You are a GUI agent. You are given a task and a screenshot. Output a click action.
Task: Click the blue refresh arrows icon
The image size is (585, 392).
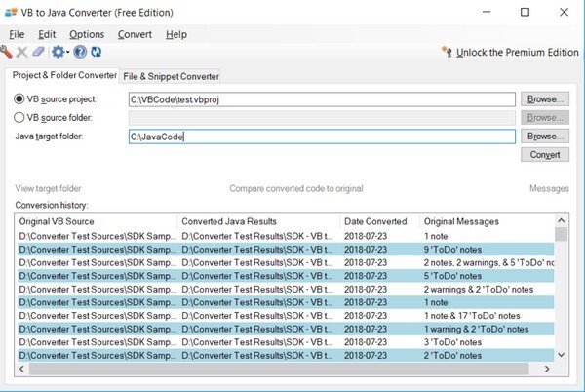(97, 52)
